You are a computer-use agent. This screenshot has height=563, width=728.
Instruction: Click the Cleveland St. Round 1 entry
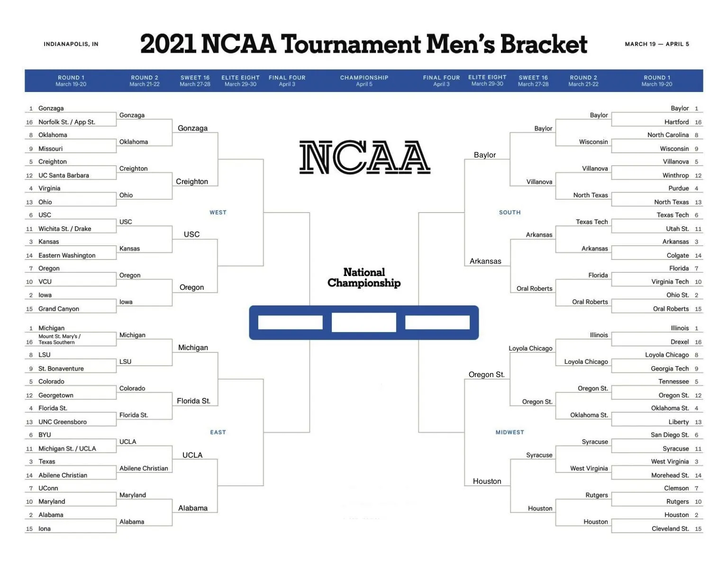coord(670,528)
